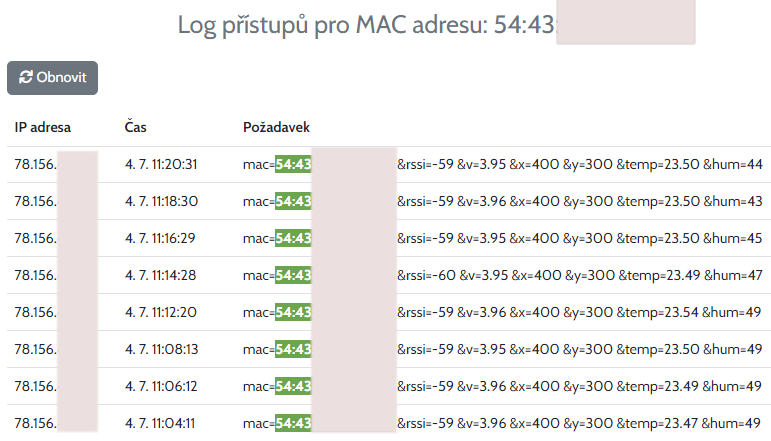Select the 11:08:13 time entry
Screen dimensions: 771x441
click(161, 349)
